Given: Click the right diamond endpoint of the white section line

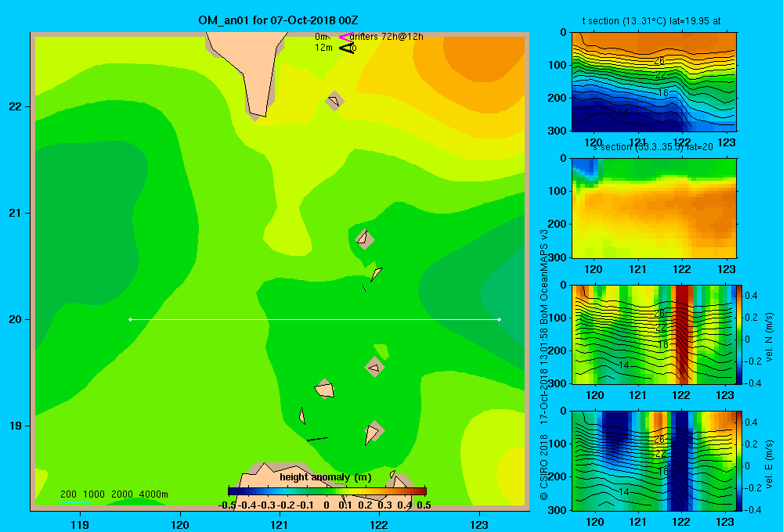Looking at the screenshot, I should tap(500, 319).
